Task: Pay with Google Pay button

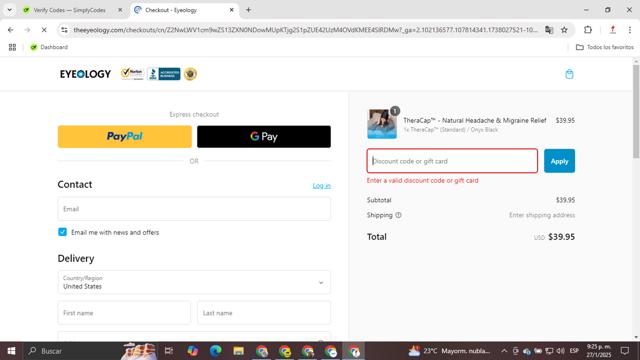Action: pos(264,136)
